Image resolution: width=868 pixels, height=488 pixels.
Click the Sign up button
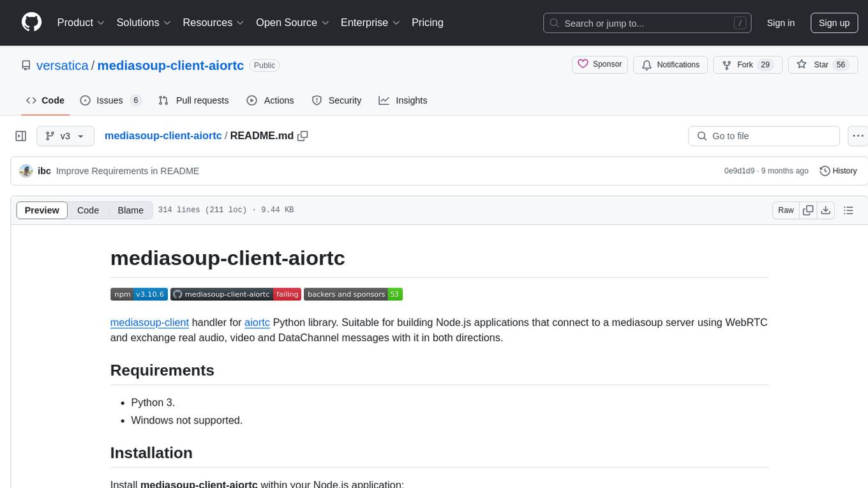pyautogui.click(x=834, y=23)
